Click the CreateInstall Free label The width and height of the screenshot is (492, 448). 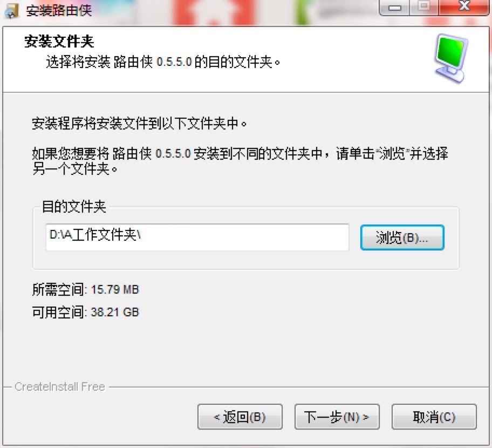point(60,387)
